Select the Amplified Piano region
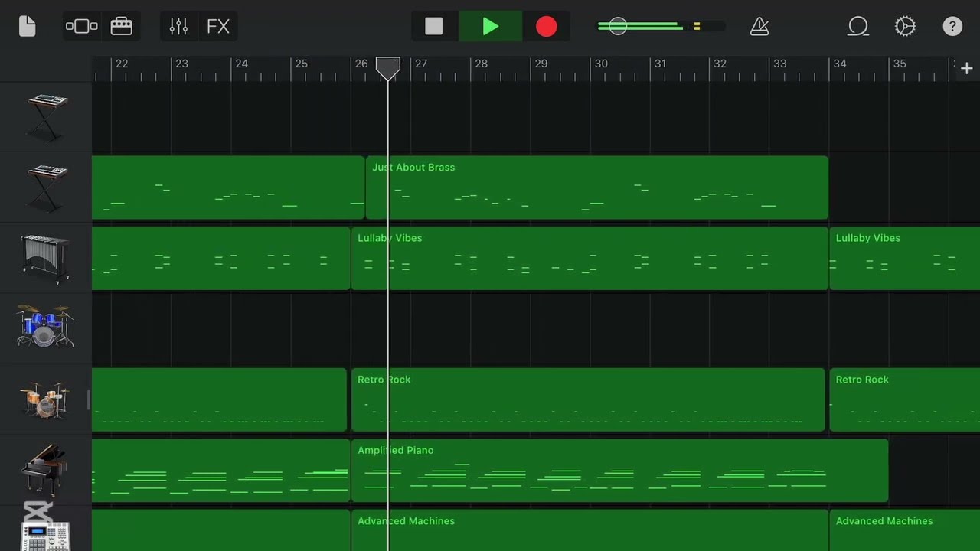Viewport: 980px width, 551px height. click(619, 470)
